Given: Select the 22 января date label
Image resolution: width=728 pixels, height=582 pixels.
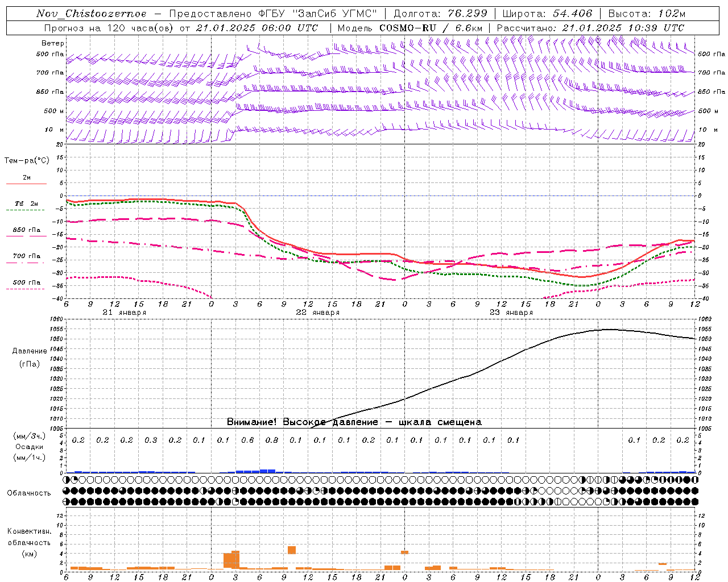Looking at the screenshot, I should [x=318, y=313].
